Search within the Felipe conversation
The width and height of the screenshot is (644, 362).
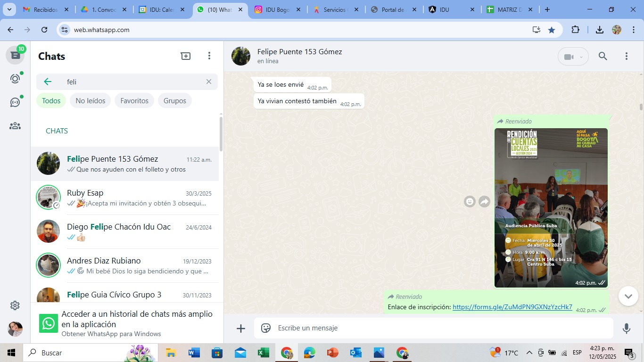603,57
